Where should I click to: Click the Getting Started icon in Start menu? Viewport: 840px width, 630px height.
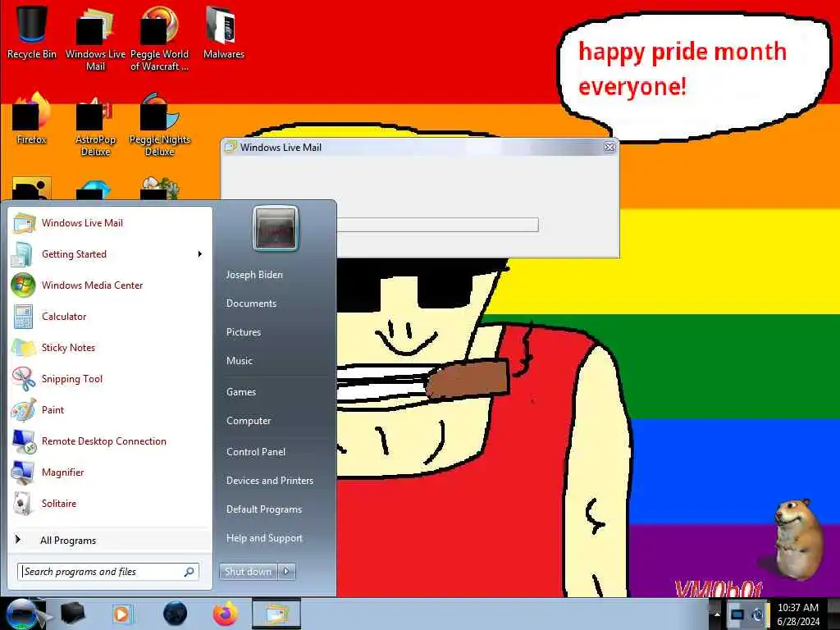click(x=23, y=254)
